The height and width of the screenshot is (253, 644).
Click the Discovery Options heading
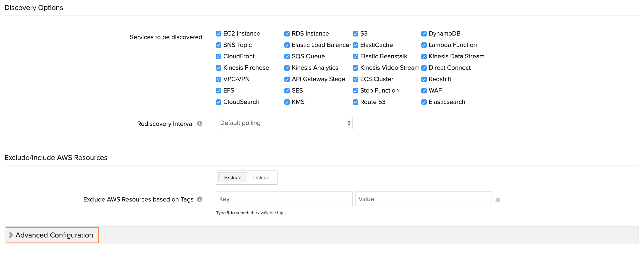(x=34, y=8)
